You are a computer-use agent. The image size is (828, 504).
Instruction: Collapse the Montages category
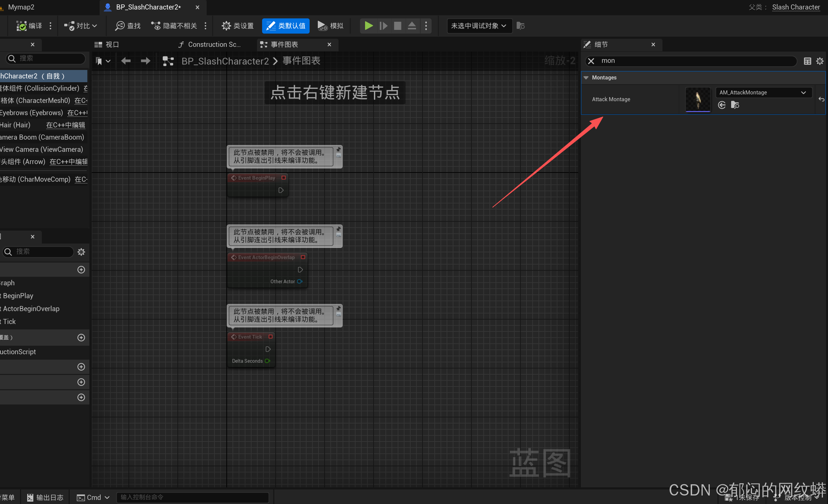click(586, 78)
